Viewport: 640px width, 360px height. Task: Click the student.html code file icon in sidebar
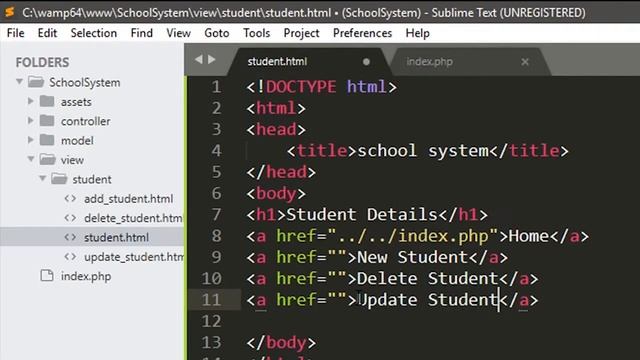point(70,237)
